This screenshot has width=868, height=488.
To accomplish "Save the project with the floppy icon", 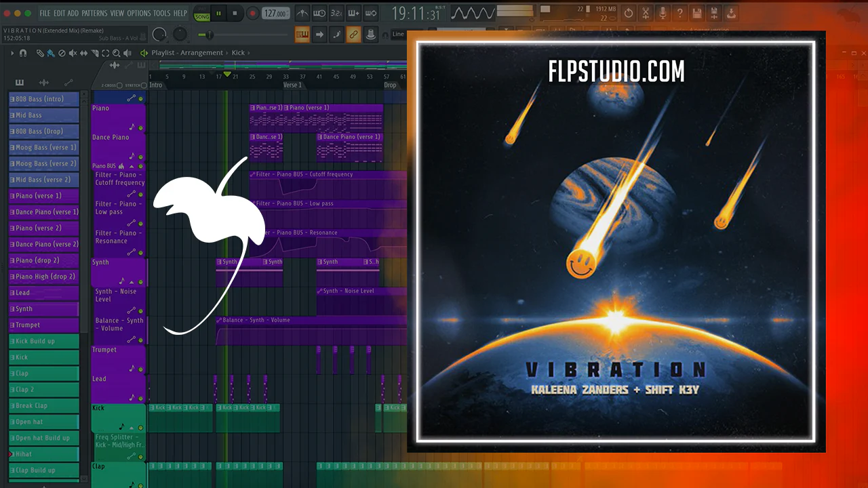I will coord(697,13).
